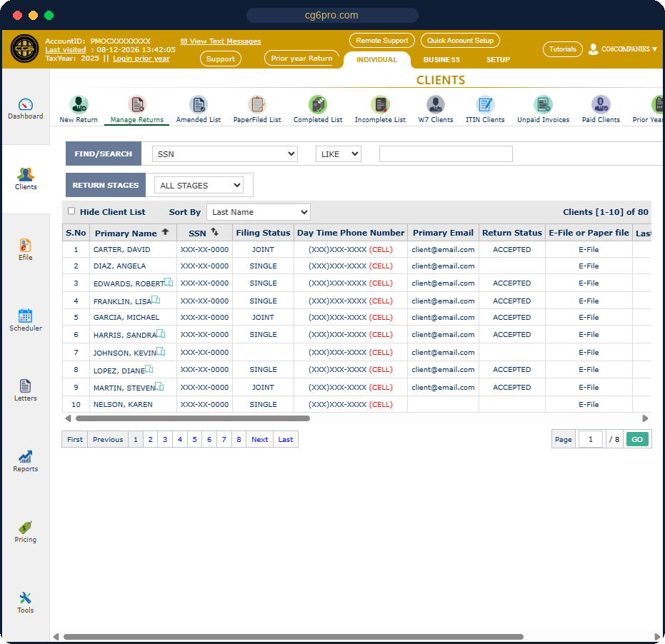
Task: Click the SSN column sort arrows
Action: coord(214,232)
